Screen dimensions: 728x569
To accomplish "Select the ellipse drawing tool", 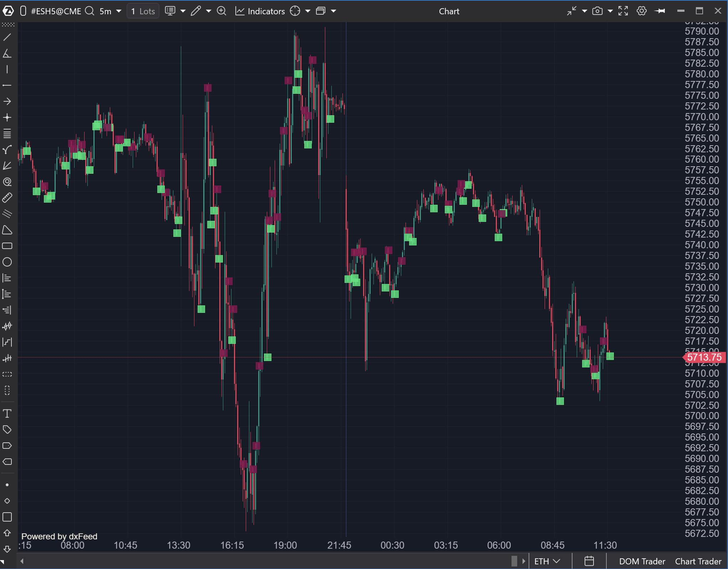I will pos(7,262).
